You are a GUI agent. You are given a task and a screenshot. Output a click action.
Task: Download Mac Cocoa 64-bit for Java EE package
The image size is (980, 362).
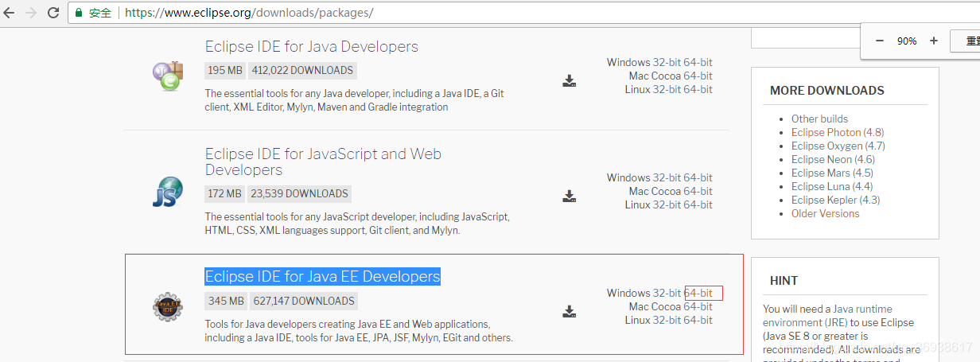pos(698,306)
